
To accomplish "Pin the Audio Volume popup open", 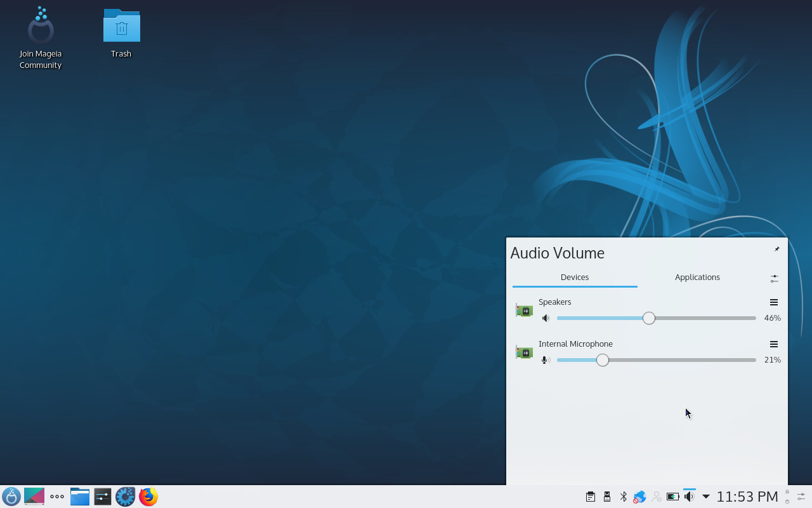I will (776, 249).
